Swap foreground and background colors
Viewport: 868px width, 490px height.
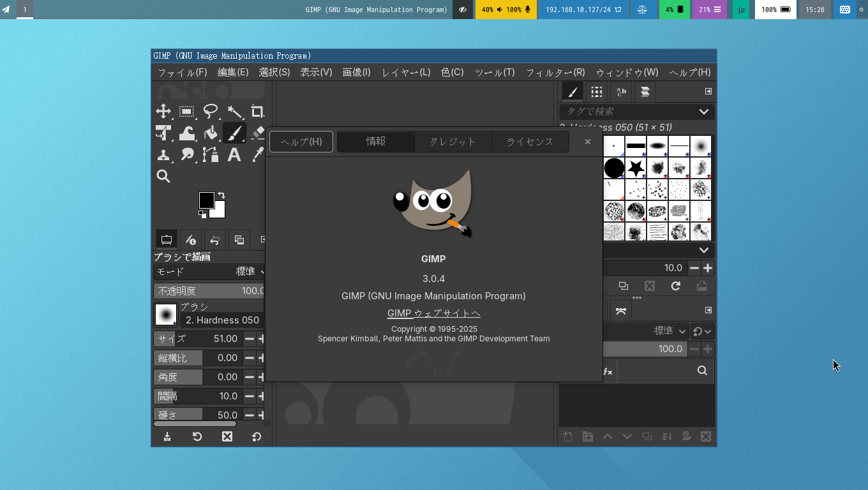point(221,195)
